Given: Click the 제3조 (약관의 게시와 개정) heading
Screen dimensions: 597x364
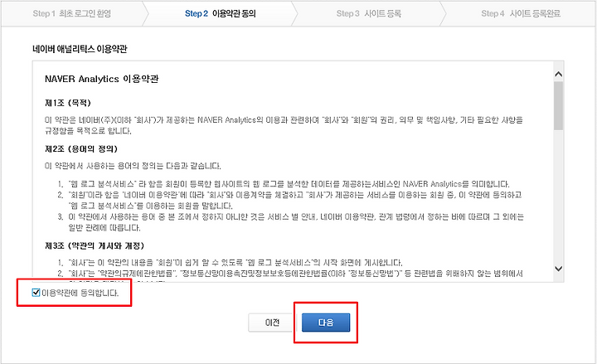Looking at the screenshot, I should coord(94,246).
